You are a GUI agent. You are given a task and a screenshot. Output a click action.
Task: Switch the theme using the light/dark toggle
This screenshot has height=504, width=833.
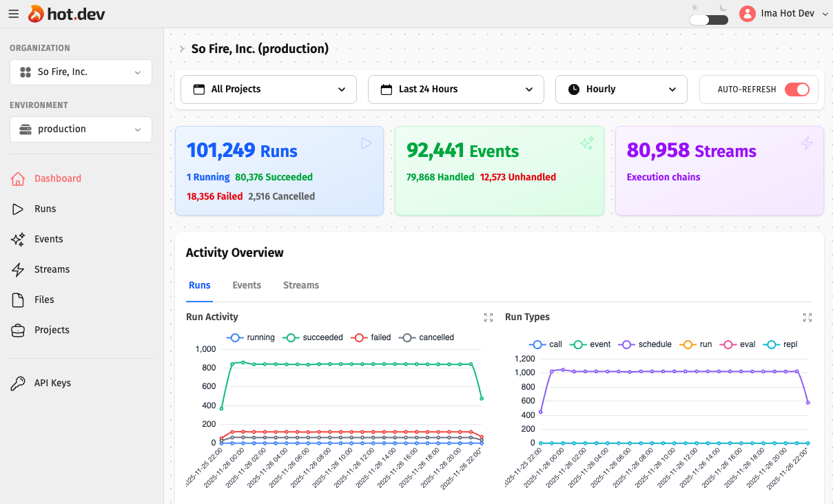708,21
